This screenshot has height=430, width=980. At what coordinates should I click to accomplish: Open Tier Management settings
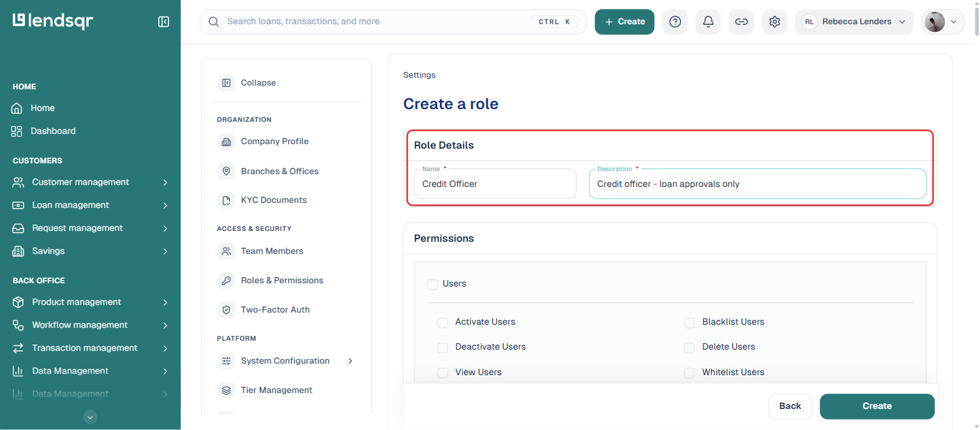pyautogui.click(x=276, y=390)
